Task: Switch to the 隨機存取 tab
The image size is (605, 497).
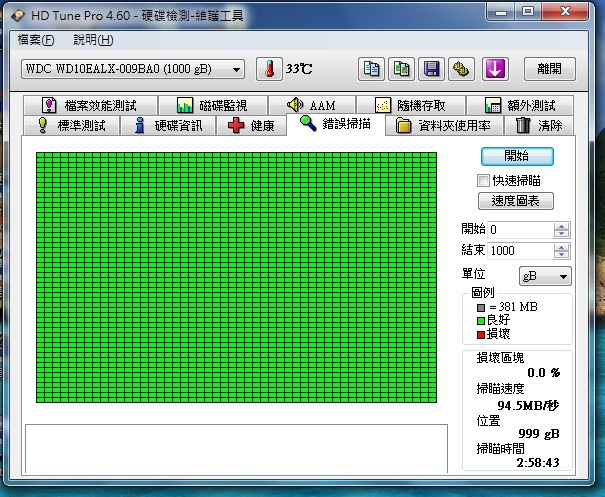Action: (x=411, y=105)
